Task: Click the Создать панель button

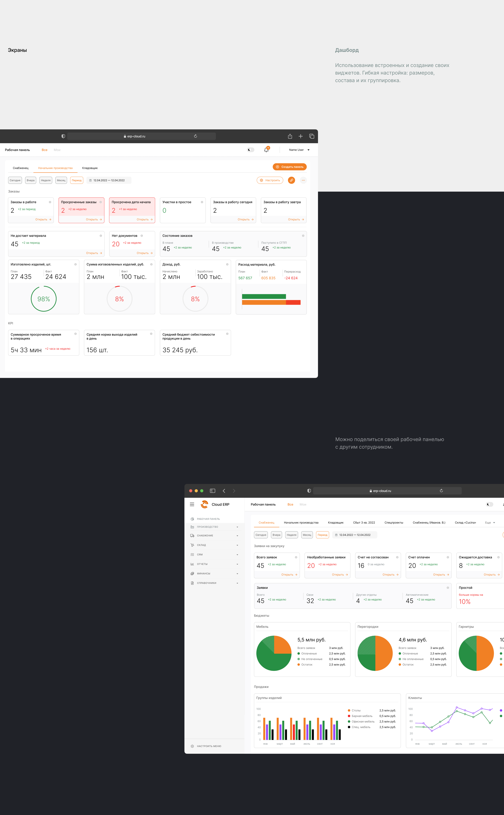Action: point(289,167)
